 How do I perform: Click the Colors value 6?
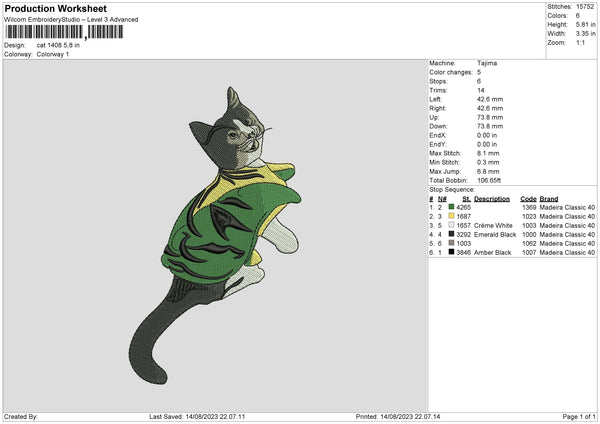point(578,16)
